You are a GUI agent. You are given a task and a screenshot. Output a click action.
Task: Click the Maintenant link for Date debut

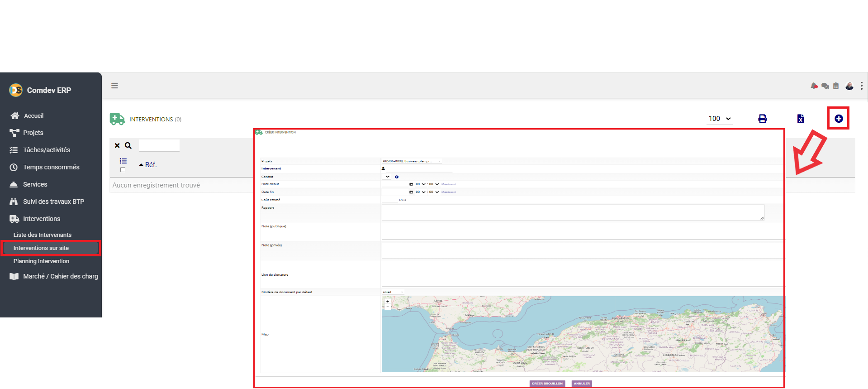(x=449, y=184)
